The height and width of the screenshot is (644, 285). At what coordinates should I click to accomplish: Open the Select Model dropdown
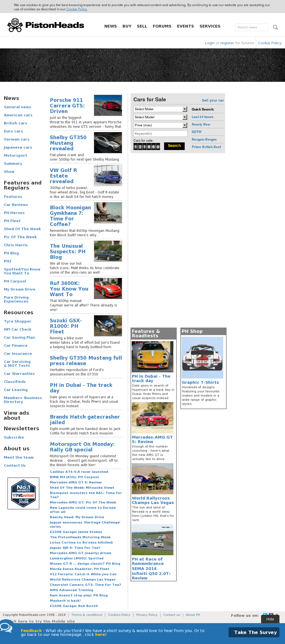click(160, 117)
